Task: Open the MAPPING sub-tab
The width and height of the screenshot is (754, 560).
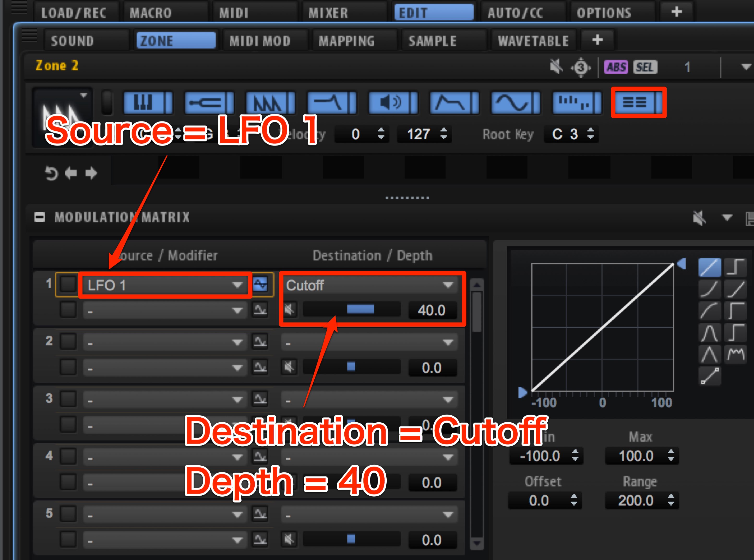Action: coord(355,41)
